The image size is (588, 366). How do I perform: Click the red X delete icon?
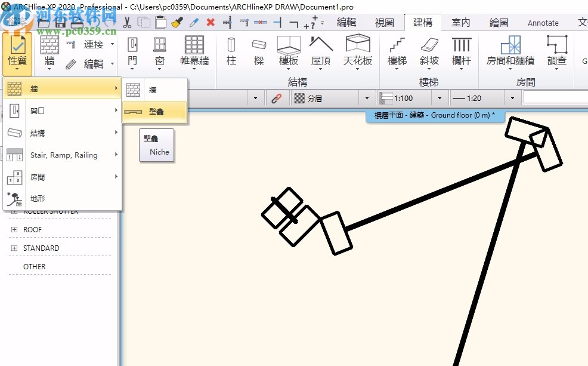pos(211,23)
